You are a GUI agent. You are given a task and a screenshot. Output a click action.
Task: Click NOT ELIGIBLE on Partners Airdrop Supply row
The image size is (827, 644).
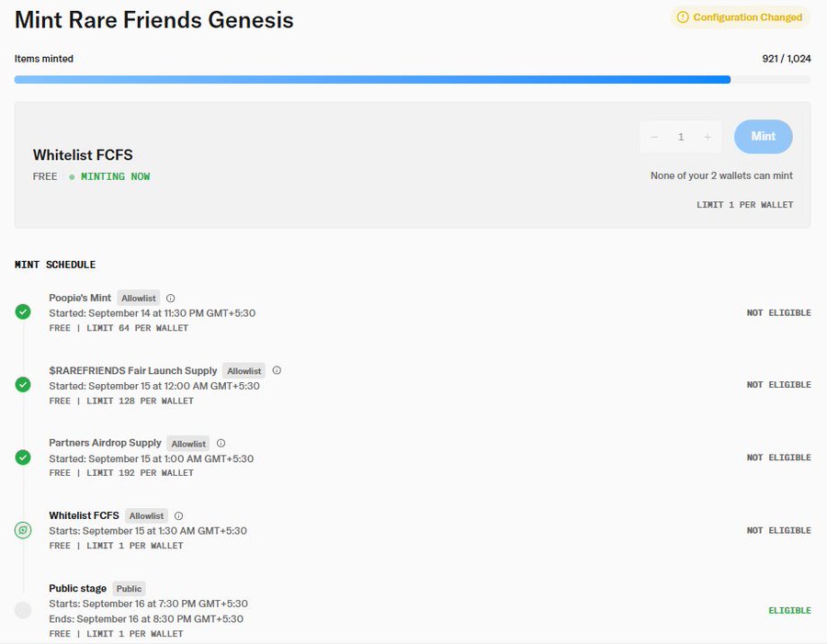tap(779, 458)
